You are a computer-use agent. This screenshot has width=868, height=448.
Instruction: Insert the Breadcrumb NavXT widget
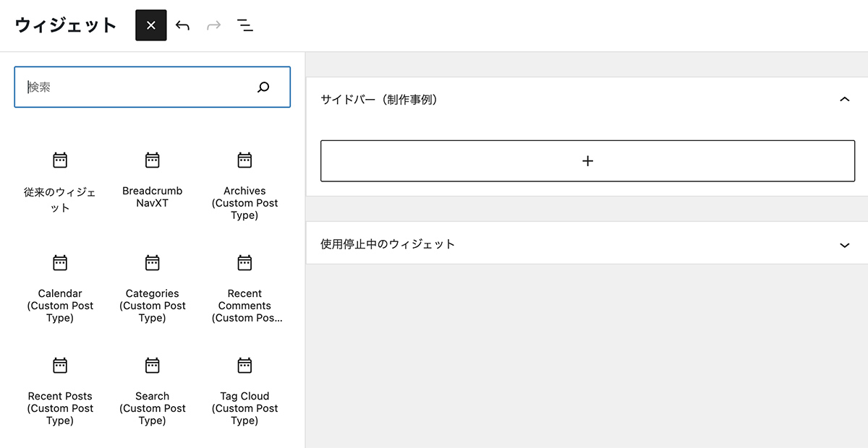pyautogui.click(x=152, y=181)
